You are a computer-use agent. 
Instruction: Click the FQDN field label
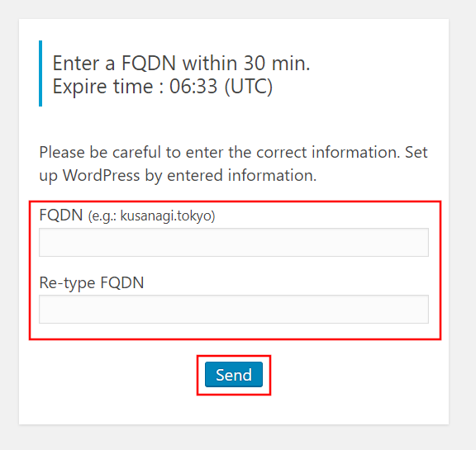(61, 216)
